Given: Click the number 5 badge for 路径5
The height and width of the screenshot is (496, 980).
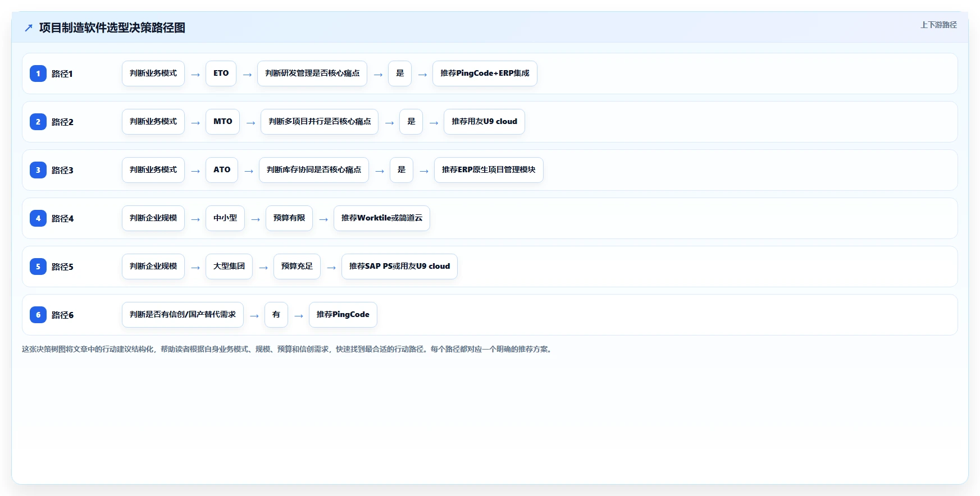Looking at the screenshot, I should [x=38, y=267].
